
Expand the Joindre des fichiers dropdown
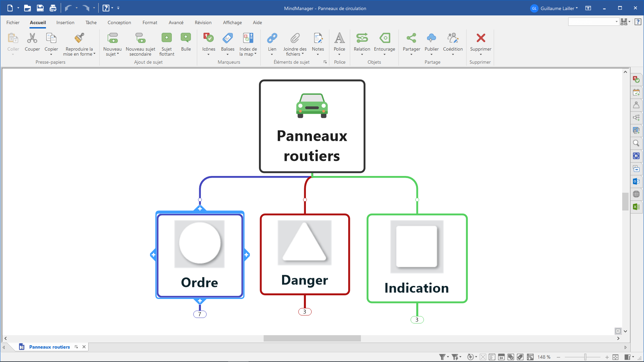pos(303,54)
